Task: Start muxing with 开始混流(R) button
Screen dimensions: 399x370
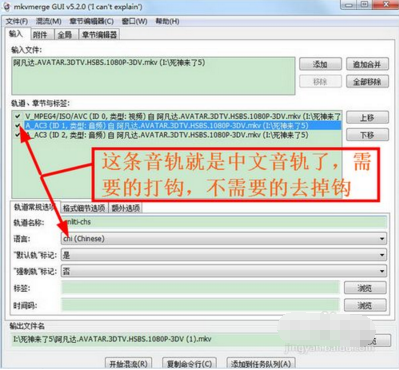Action: [128, 364]
